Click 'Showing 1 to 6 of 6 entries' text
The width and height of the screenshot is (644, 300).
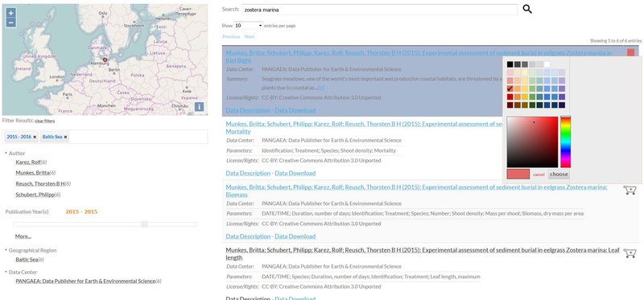pos(616,41)
